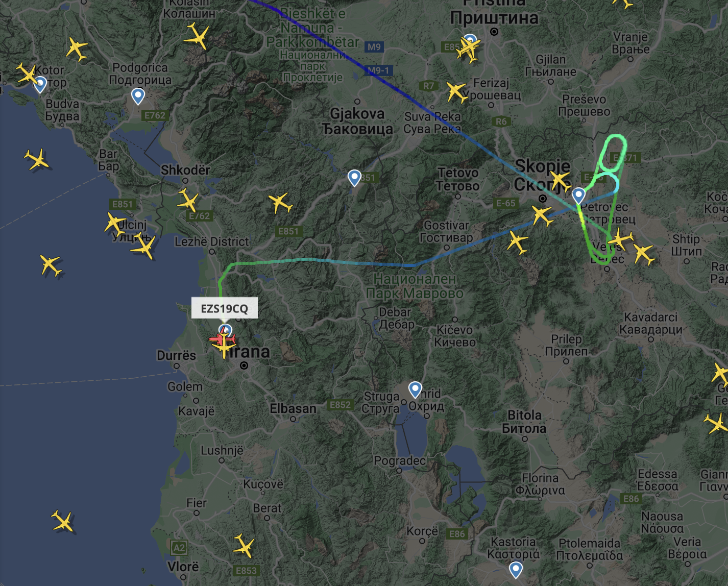
Task: Select the yellow plane north of Podgorica
Action: [197, 37]
